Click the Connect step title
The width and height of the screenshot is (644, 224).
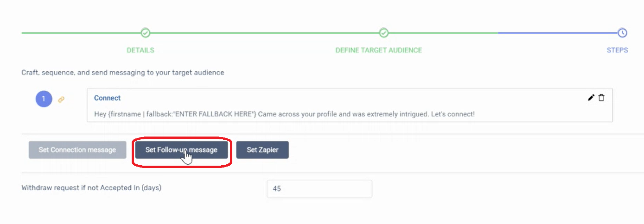click(107, 98)
